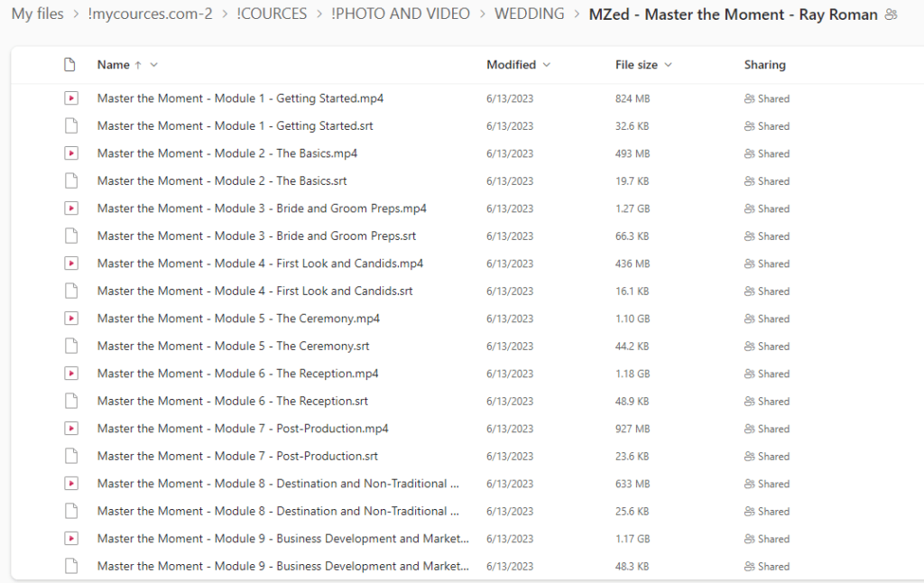The height and width of the screenshot is (583, 924).
Task: Open the File size column dropdown
Action: [x=668, y=65]
